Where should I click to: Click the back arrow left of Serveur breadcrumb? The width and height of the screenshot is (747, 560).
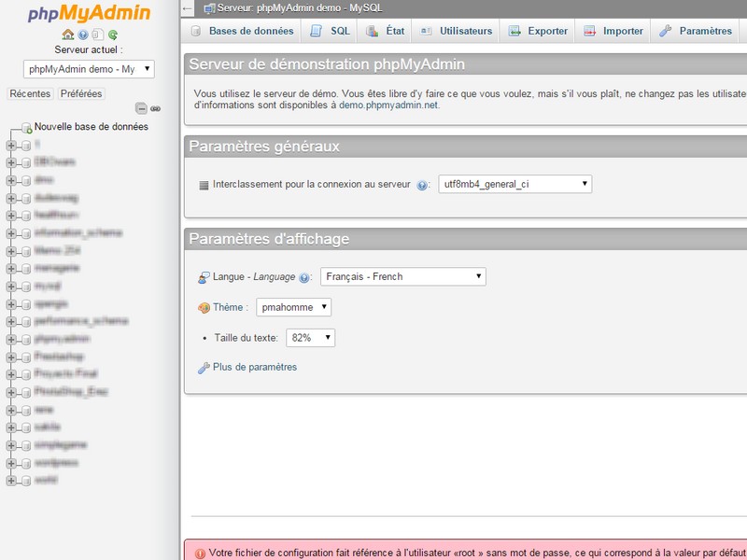[188, 8]
